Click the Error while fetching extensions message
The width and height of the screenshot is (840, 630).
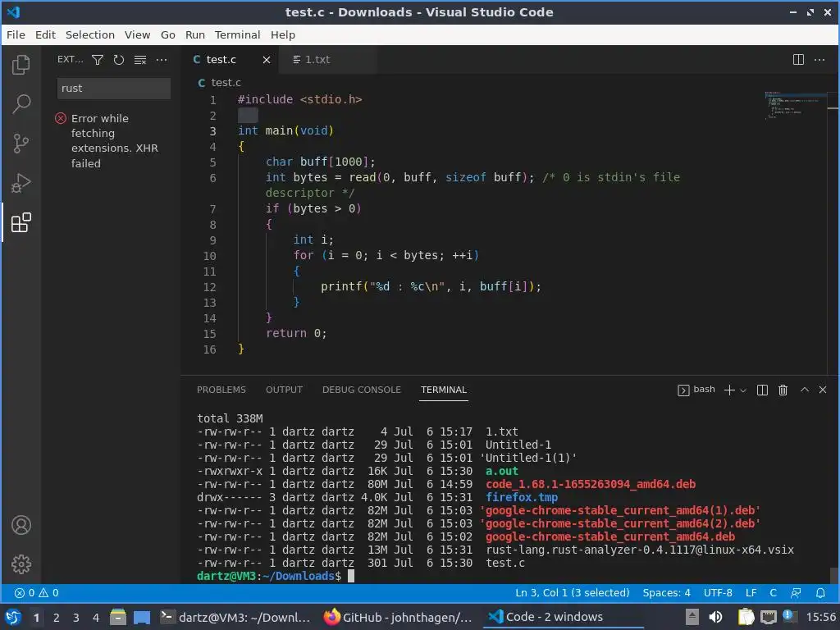tap(115, 140)
